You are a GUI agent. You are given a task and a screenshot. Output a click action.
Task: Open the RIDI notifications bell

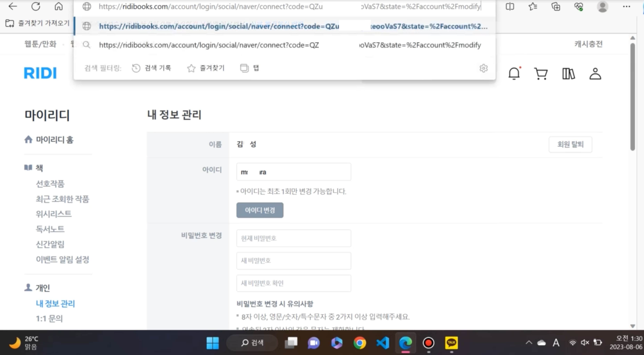(514, 73)
